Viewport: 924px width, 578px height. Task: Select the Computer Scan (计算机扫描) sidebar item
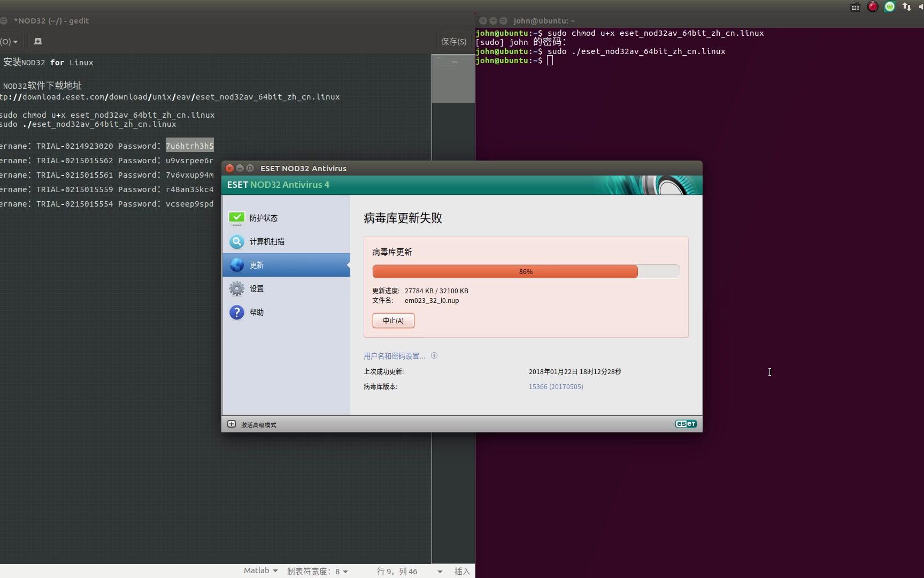267,241
